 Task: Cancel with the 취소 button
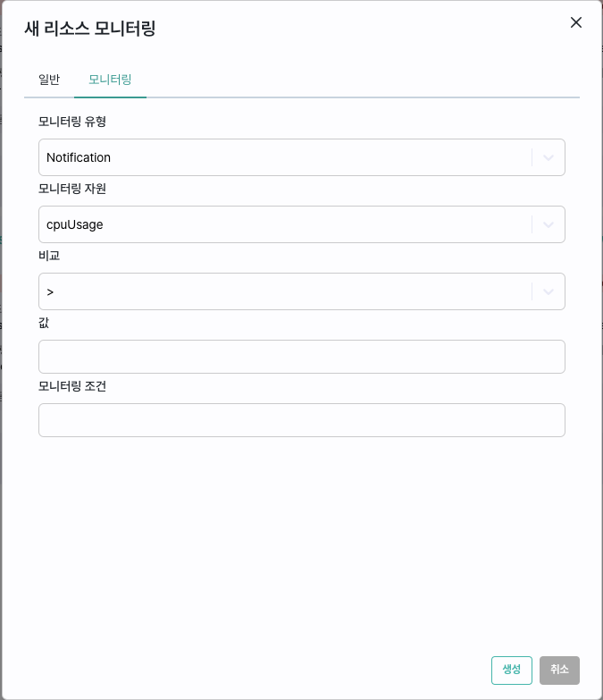pos(559,670)
